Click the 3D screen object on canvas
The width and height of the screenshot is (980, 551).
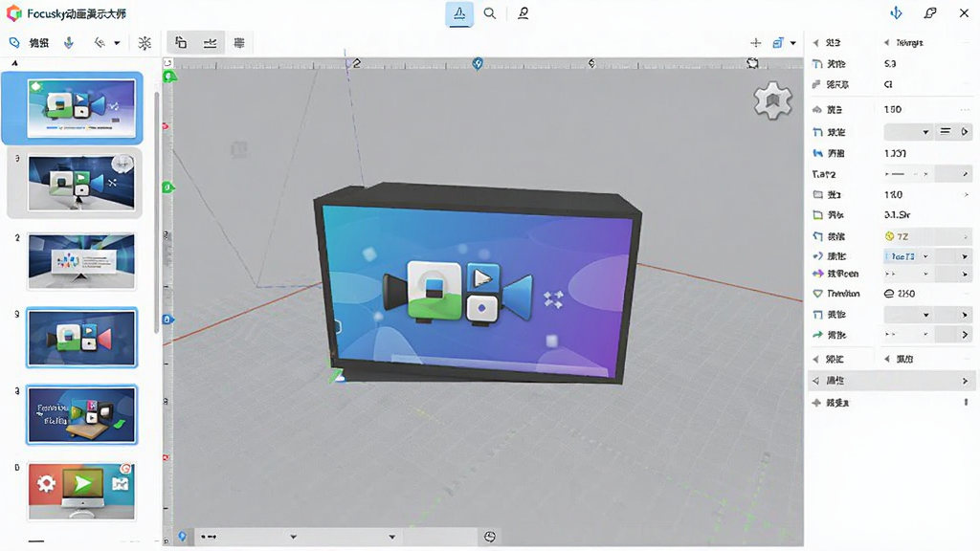(477, 283)
